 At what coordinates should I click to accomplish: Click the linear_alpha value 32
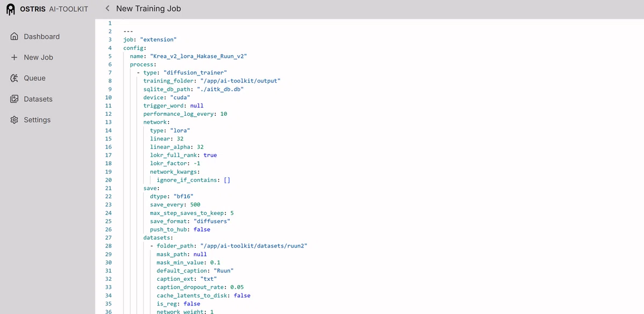click(200, 147)
